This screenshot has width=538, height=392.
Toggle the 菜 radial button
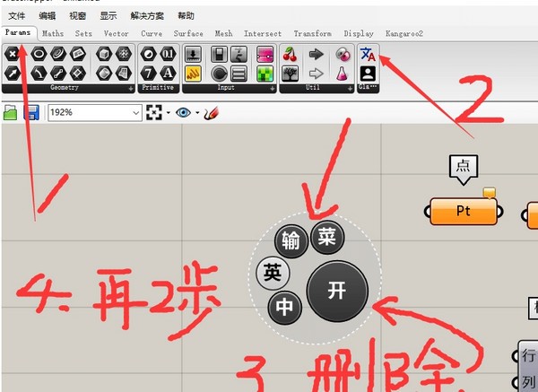click(x=327, y=237)
